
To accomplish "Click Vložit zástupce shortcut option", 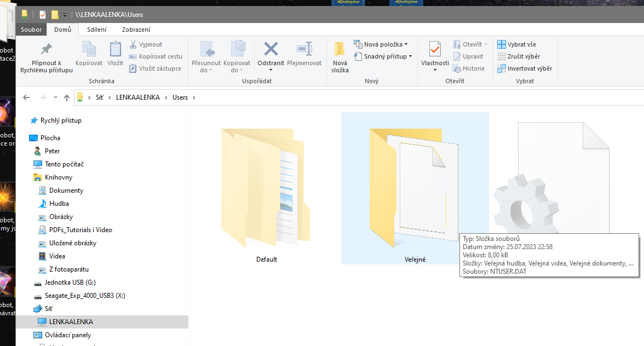I will (x=156, y=68).
